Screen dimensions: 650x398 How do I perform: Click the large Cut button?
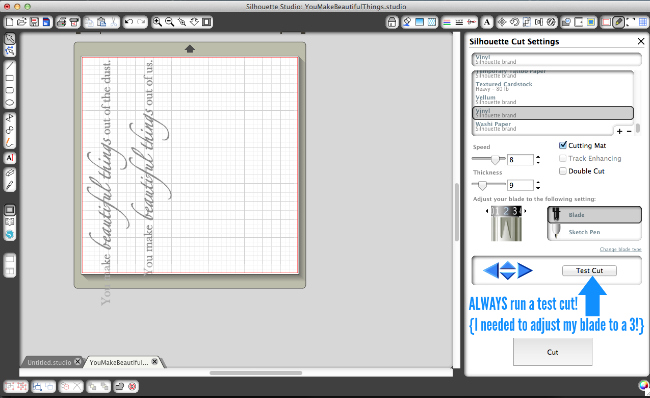[553, 352]
